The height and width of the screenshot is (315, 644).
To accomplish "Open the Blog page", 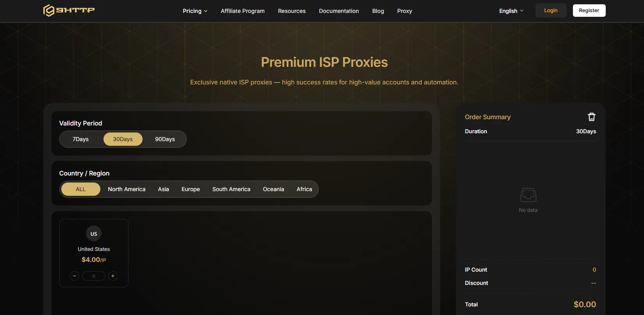I will 378,11.
